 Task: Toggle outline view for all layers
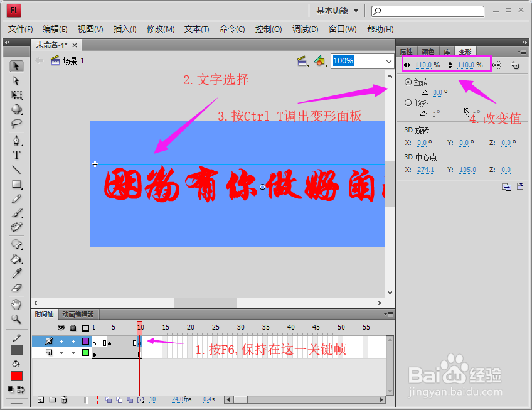[x=85, y=328]
